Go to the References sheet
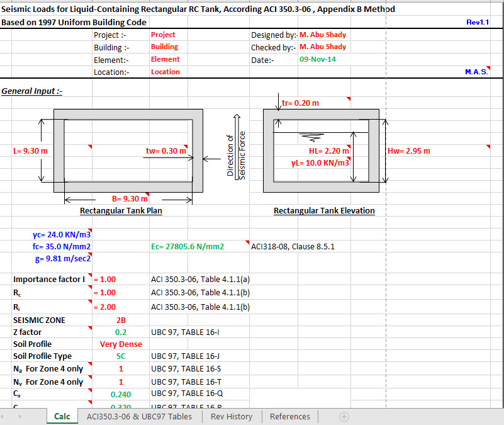Screen dimensions: 504x425 pyautogui.click(x=289, y=416)
